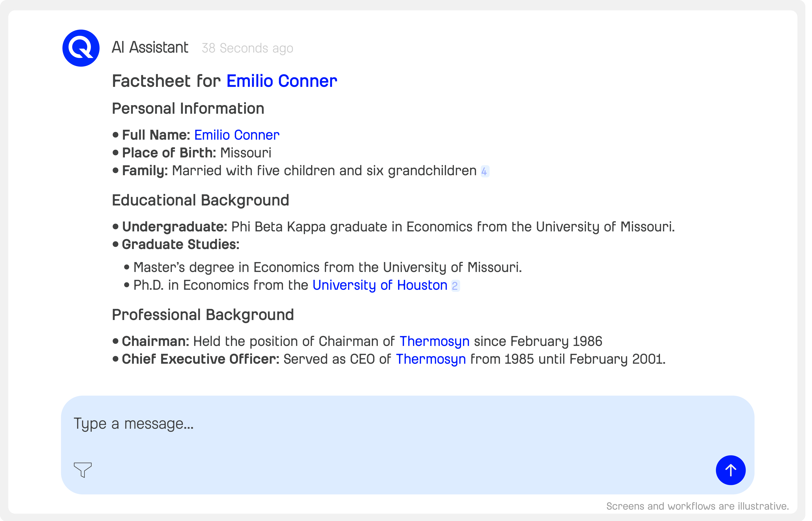Open Emilio Conner link in Factsheet title
This screenshot has height=521, width=812.
click(282, 81)
